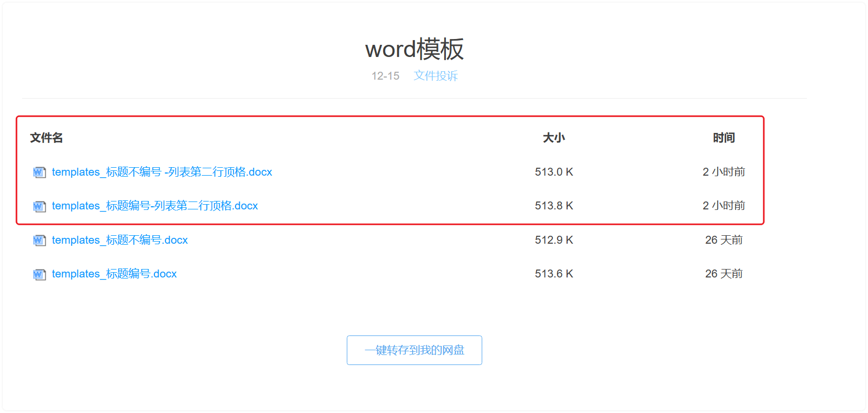Open templates_标题编号.docx file link
868x413 pixels.
(114, 274)
